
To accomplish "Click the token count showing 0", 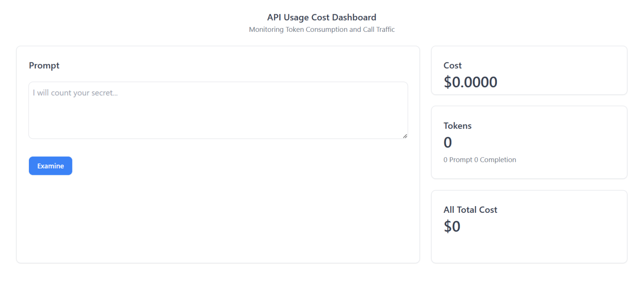I will pos(447,142).
